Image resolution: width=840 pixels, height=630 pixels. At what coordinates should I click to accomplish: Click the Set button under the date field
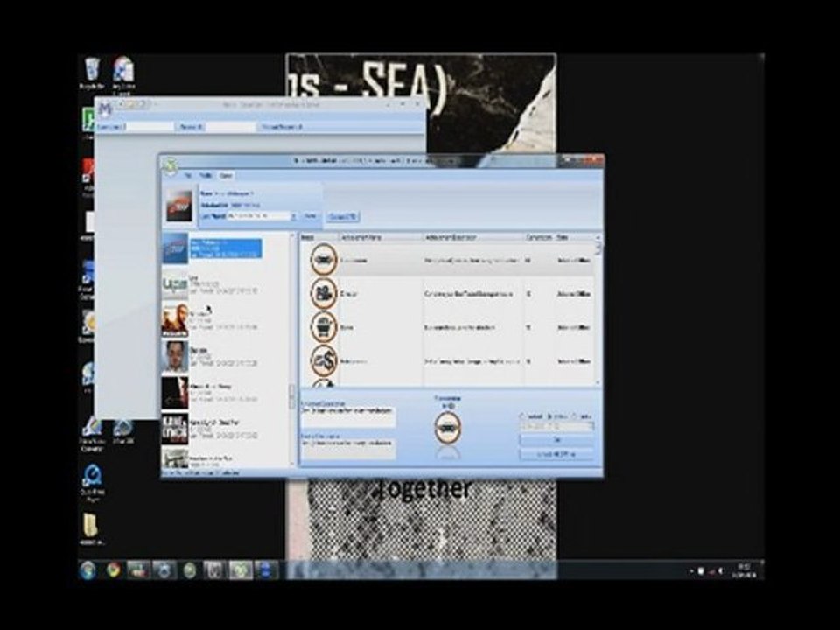556,440
